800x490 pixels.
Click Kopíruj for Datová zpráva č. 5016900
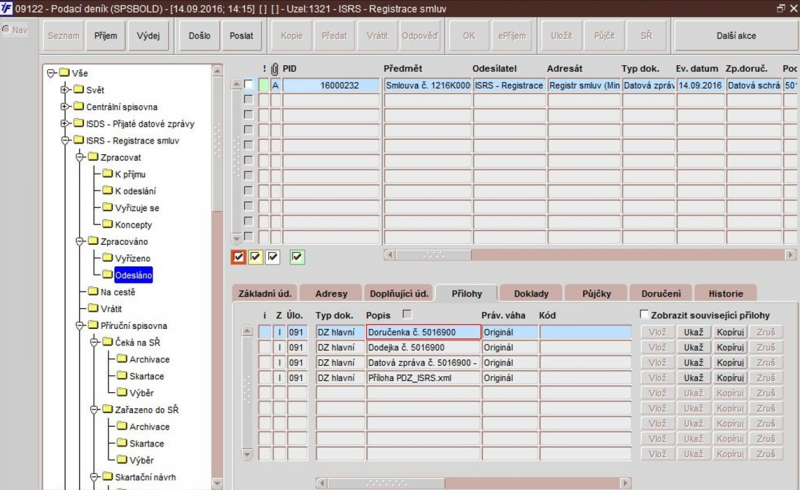[x=730, y=363]
